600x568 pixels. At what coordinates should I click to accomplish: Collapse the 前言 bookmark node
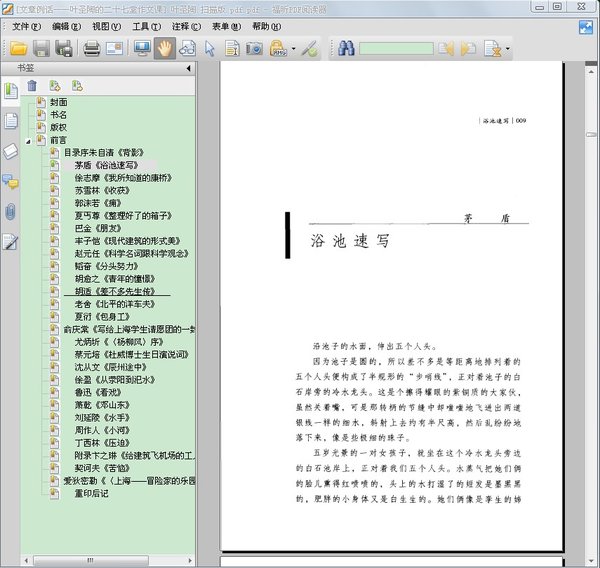pos(28,141)
